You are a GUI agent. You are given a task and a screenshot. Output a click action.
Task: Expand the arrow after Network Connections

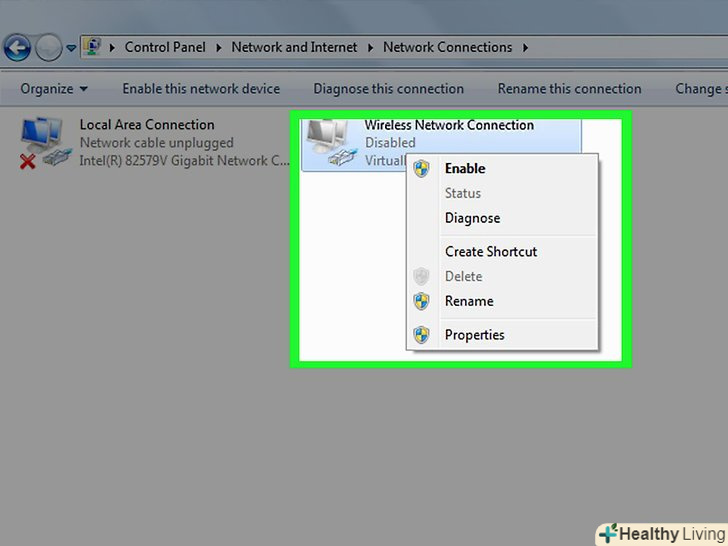525,47
